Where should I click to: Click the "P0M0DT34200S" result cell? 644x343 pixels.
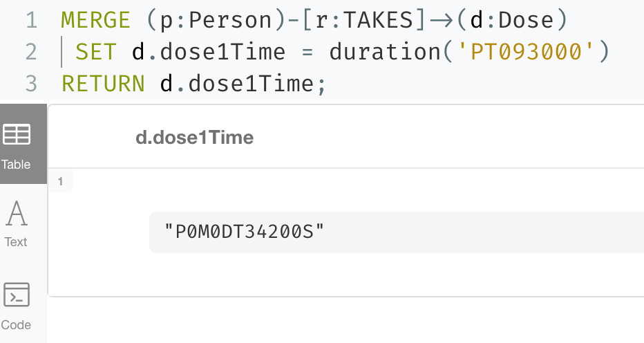244,232
